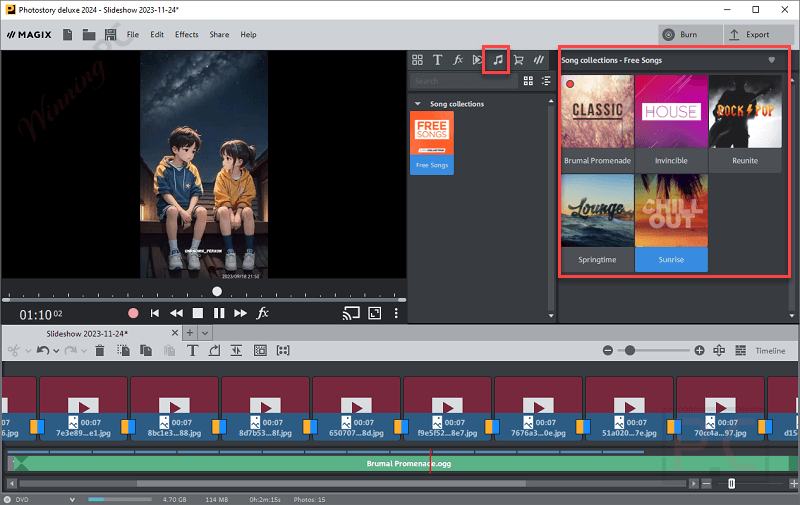
Task: Switch media pool to large icons view
Action: (528, 81)
